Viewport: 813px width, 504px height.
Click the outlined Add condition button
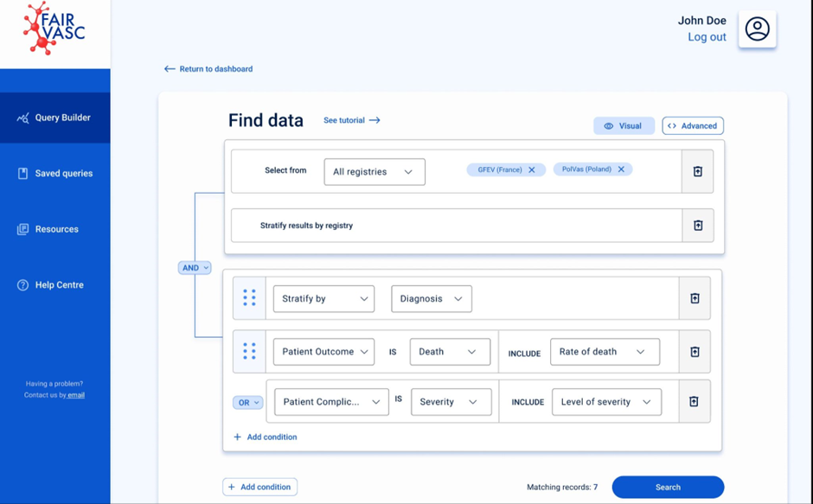(259, 487)
